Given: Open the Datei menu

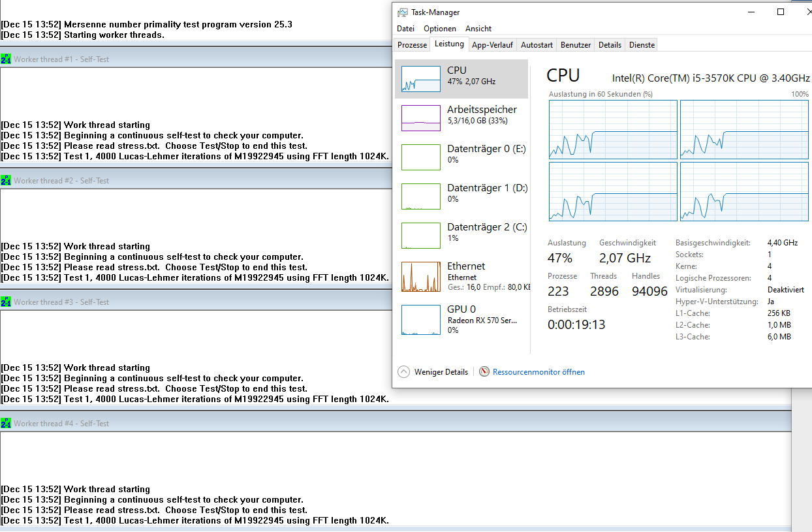Looking at the screenshot, I should [x=405, y=28].
